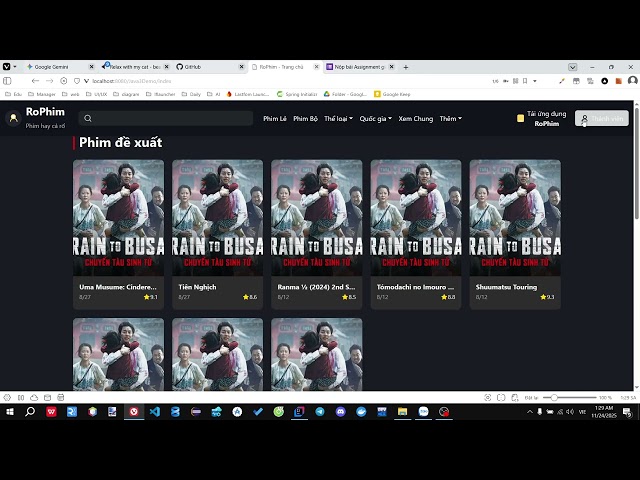Open the address bar dropdown arrow
The image size is (640, 480).
(535, 81)
